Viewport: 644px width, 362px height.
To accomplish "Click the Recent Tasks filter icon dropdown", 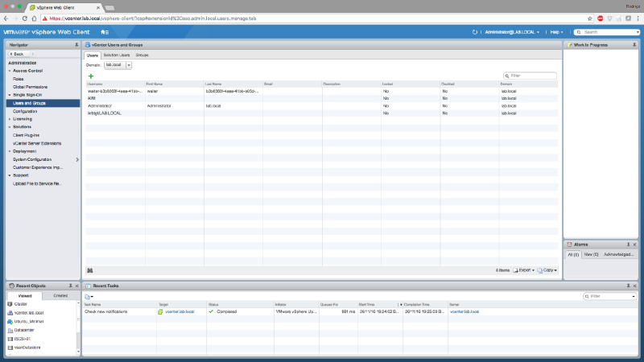I will pos(90,296).
